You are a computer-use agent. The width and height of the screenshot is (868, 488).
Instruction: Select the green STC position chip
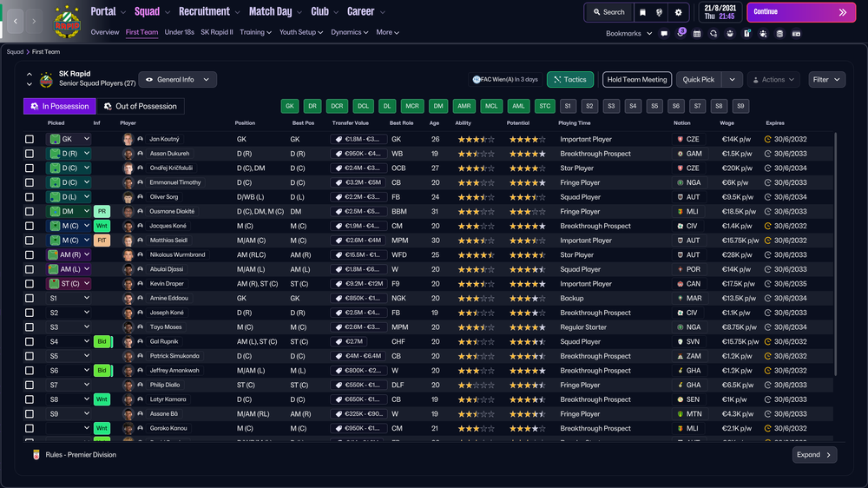pyautogui.click(x=545, y=106)
